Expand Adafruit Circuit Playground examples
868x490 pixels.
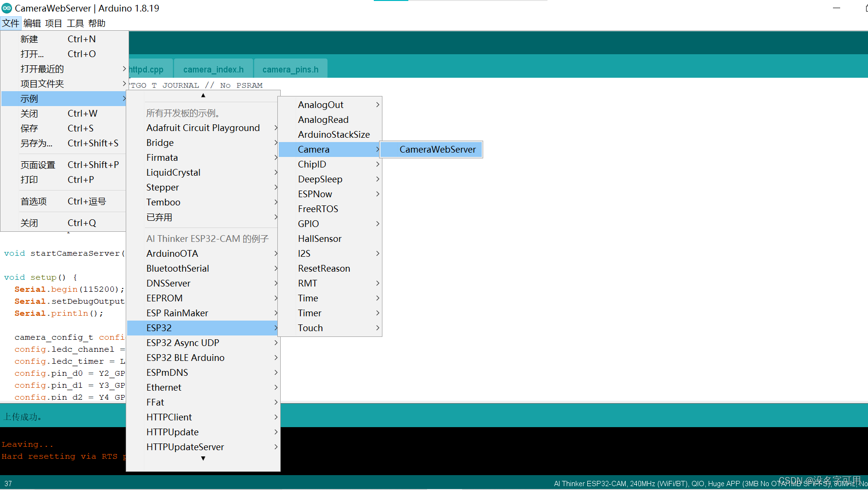(203, 128)
